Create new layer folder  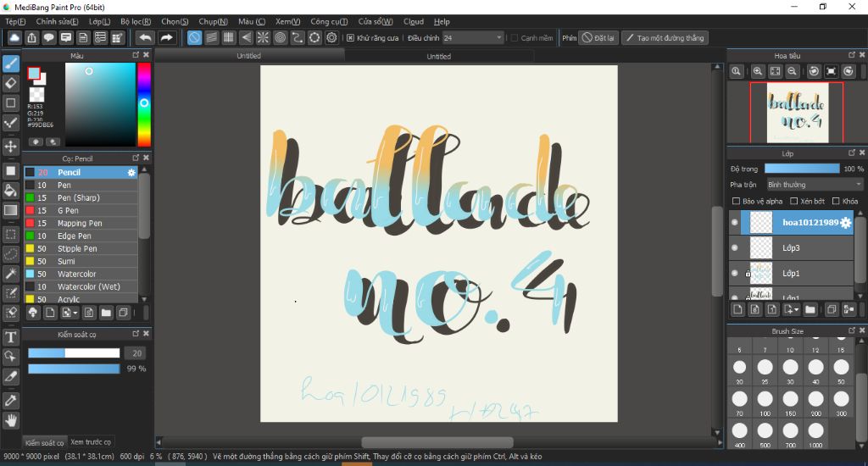click(810, 309)
